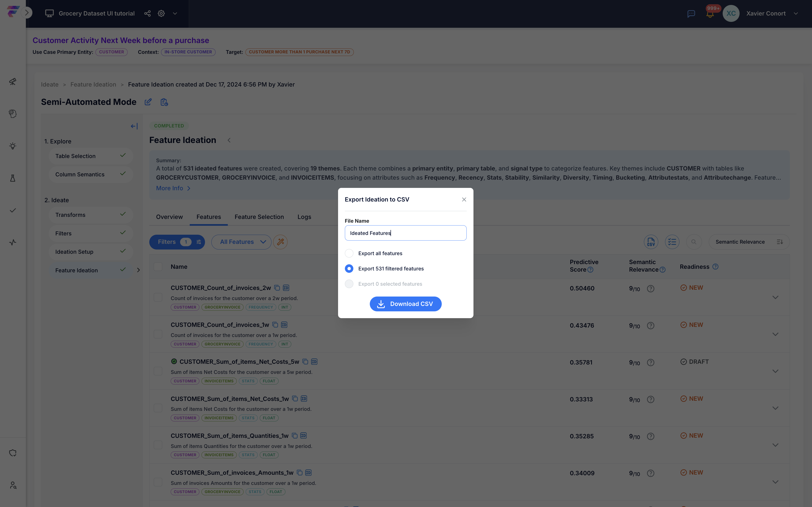Switch to Feature Selection tab
The height and width of the screenshot is (507, 812).
259,217
